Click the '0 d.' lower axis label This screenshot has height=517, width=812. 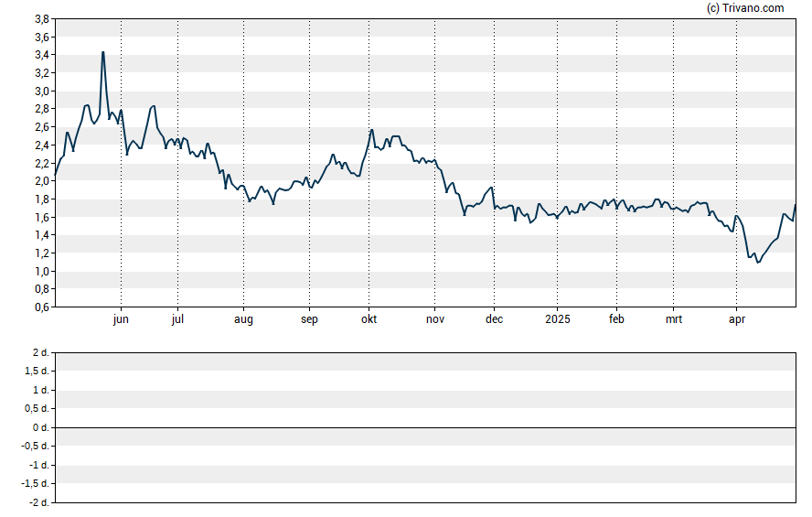[x=40, y=428]
